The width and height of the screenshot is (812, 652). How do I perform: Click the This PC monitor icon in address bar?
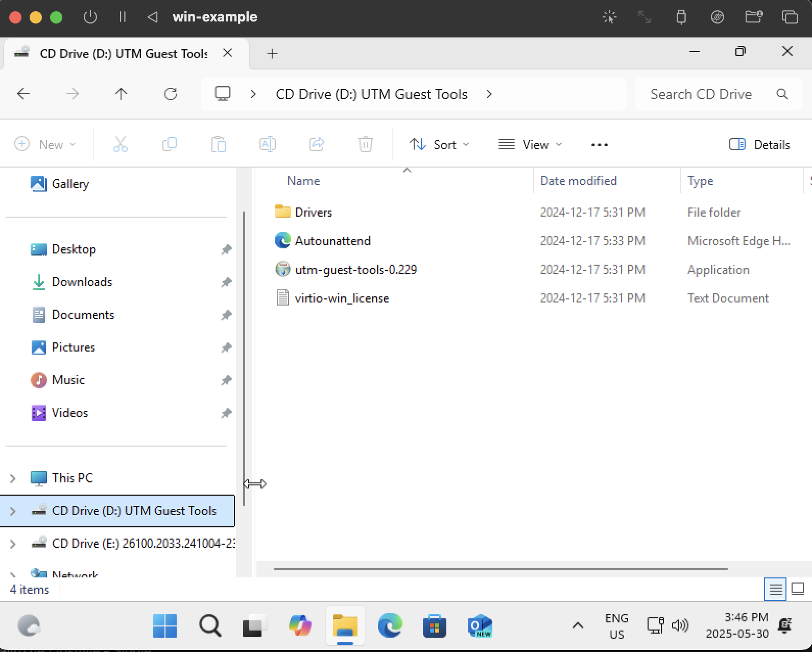pos(223,94)
